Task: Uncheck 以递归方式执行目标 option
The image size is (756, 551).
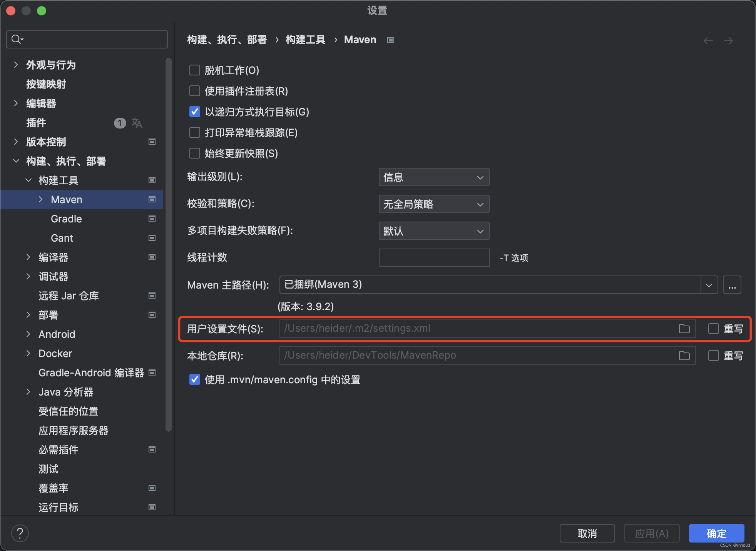Action: tap(195, 112)
